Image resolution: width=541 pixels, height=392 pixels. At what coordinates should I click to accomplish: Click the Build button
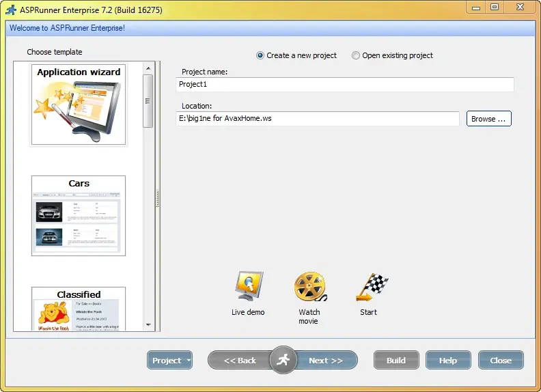396,361
